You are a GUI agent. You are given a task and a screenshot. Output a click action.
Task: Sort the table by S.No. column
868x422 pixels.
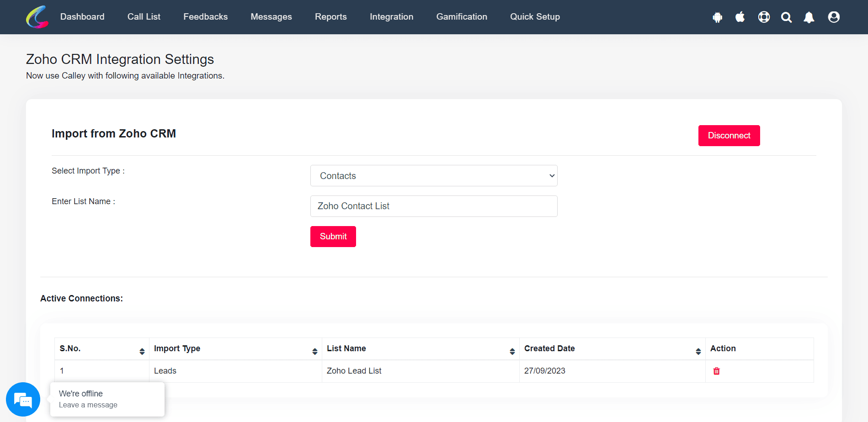tap(101, 348)
